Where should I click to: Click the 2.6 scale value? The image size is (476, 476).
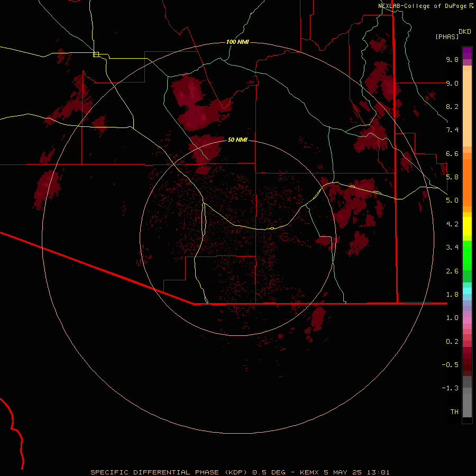click(x=452, y=271)
